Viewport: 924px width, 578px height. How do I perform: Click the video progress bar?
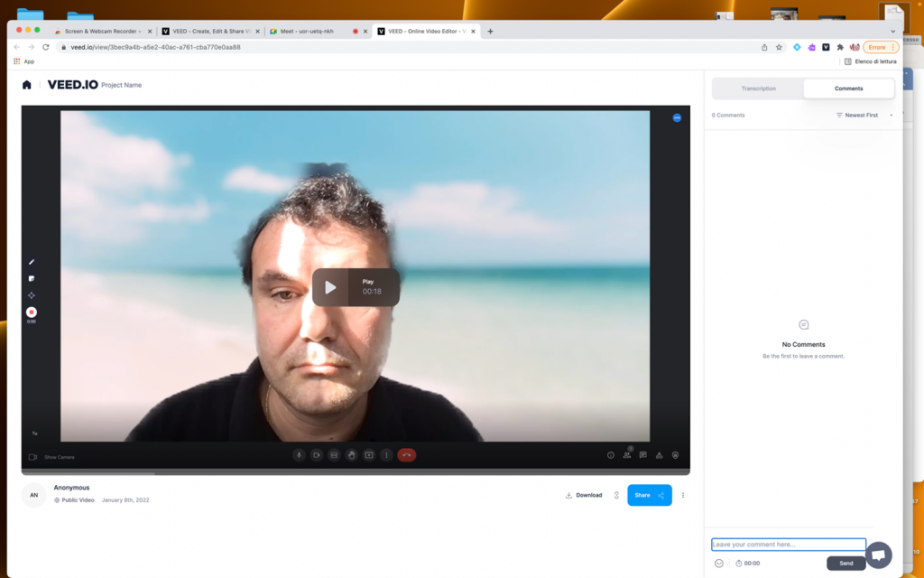356,472
